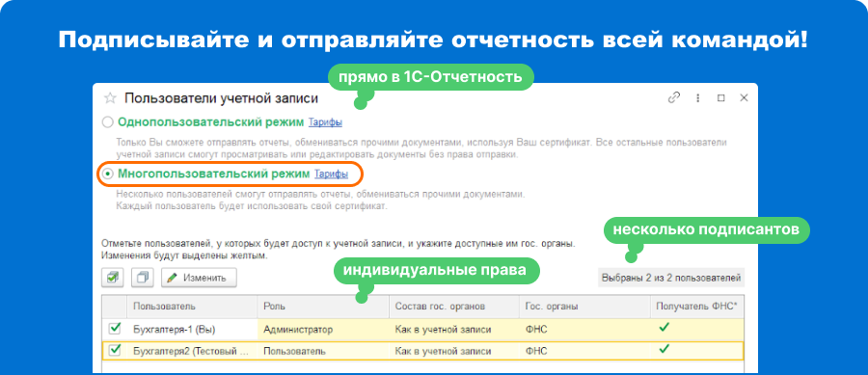868x375 pixels.
Task: Toggle checkbox for Бухгалтеря-1 (Вы)
Action: [x=115, y=329]
